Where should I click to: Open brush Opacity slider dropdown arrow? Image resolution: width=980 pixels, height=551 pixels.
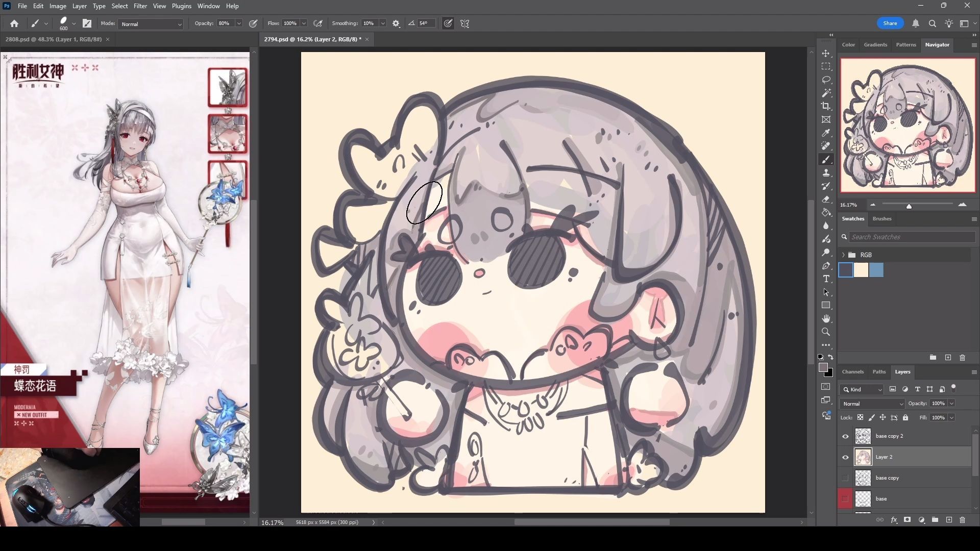coord(239,23)
